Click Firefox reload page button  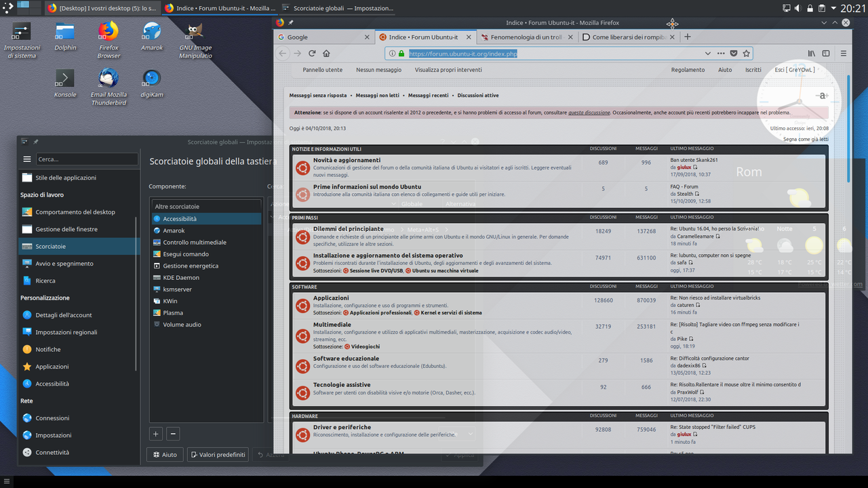point(312,53)
